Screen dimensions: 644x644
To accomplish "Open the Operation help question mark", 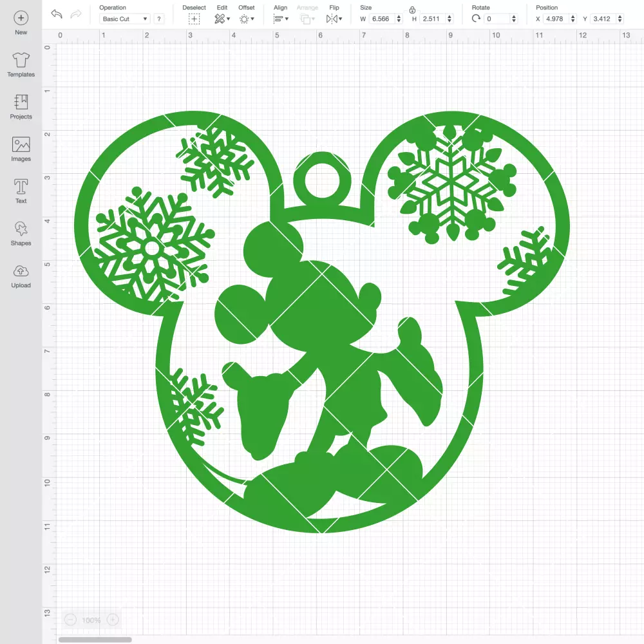I will [x=159, y=19].
